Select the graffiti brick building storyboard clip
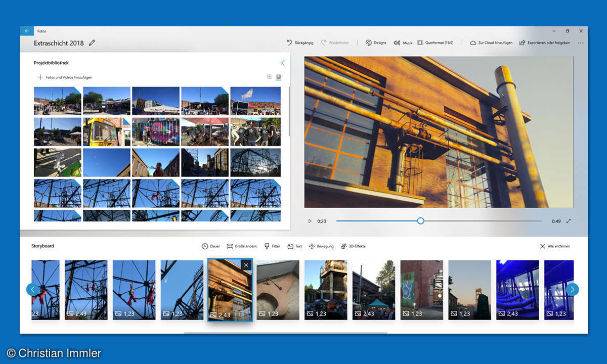607x364 pixels. (422, 290)
